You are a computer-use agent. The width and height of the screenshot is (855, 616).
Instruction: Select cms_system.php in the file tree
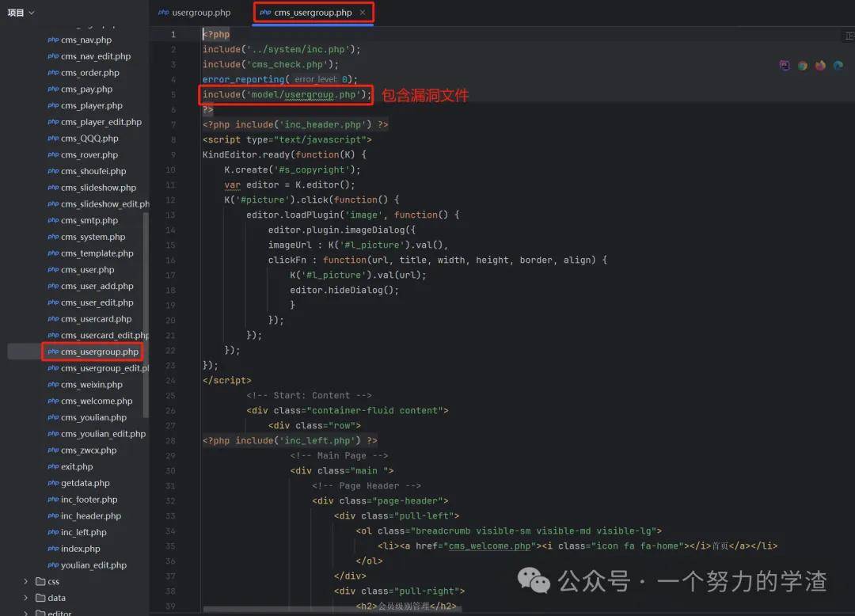pyautogui.click(x=86, y=237)
